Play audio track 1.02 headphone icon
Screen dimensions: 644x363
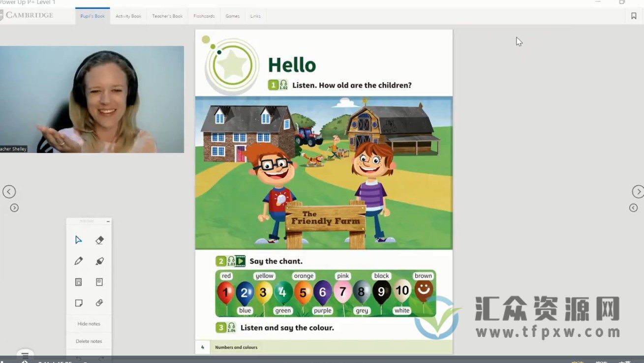[x=284, y=85]
